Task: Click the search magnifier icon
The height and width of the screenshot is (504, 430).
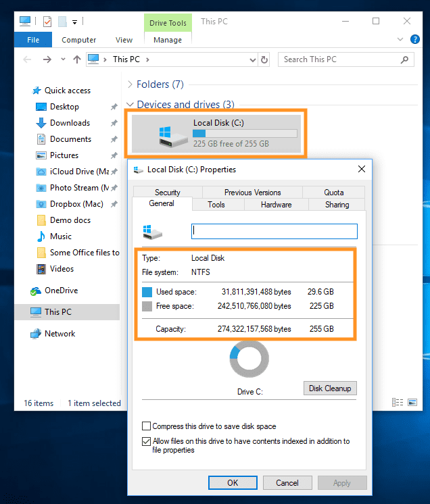Action: [x=404, y=59]
